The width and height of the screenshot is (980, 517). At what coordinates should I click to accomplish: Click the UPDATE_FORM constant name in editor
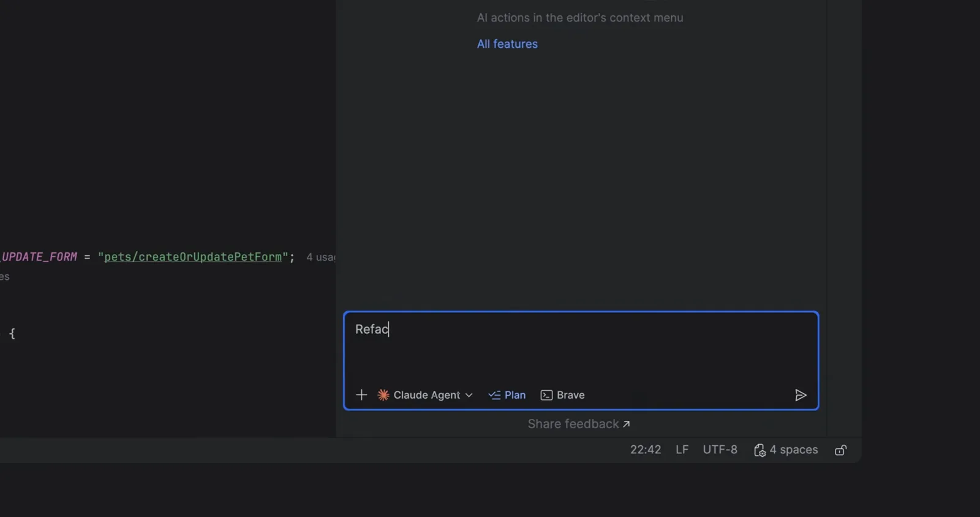tap(39, 257)
